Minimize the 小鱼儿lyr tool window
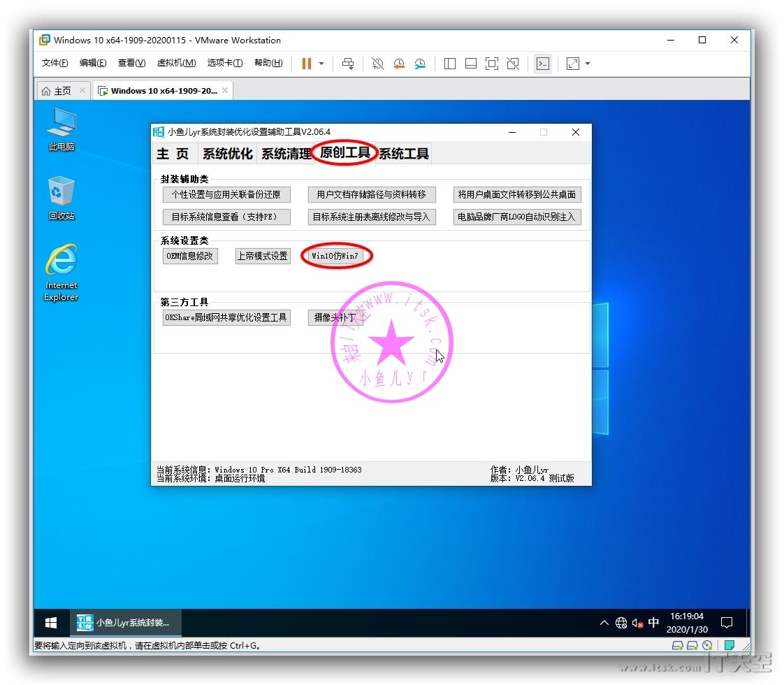Screen dimensions: 784x685 click(512, 132)
